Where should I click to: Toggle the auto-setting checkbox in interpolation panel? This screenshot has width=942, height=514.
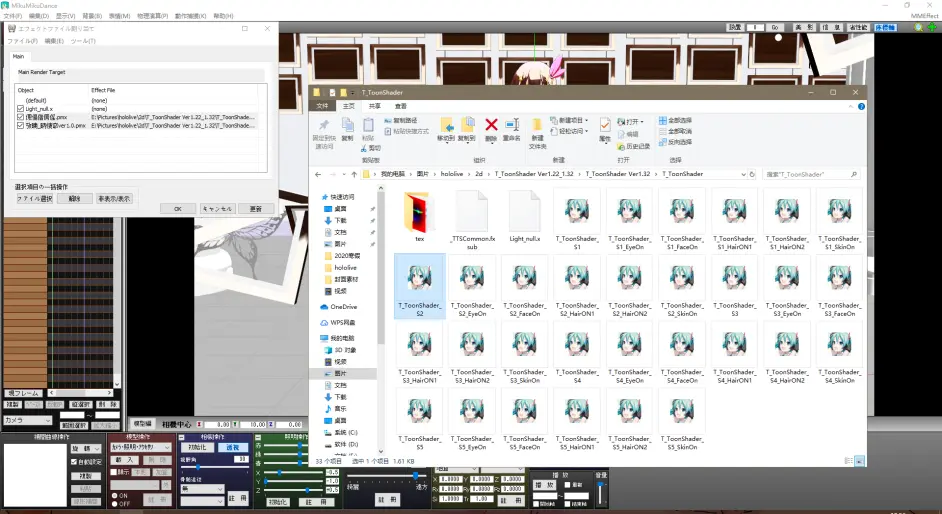(74, 462)
